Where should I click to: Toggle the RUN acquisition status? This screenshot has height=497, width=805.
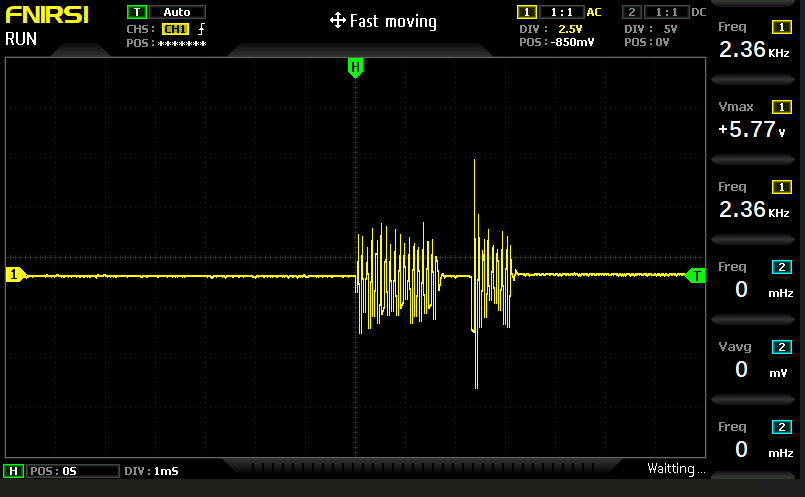click(22, 39)
